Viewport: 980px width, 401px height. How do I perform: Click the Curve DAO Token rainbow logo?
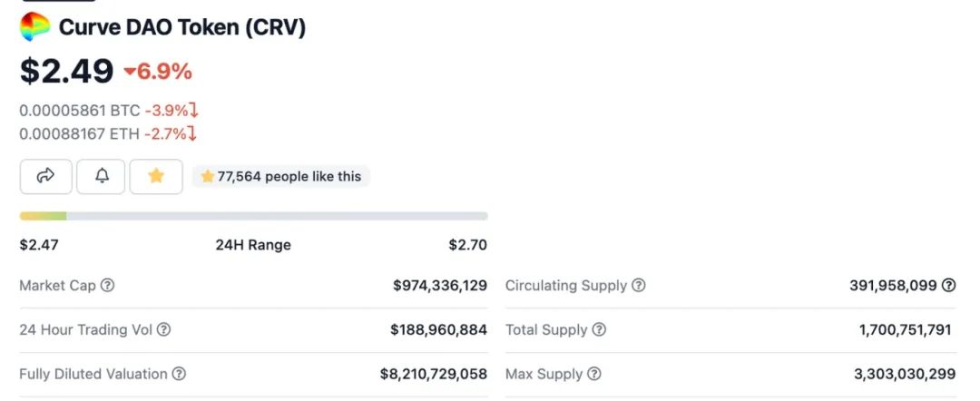(x=35, y=27)
